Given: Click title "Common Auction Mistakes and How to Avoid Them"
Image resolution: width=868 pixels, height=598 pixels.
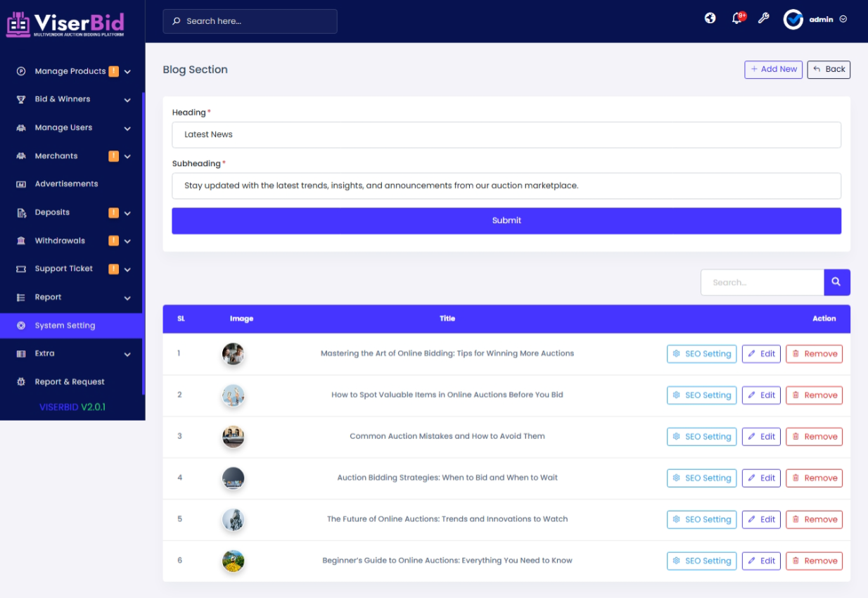Looking at the screenshot, I should (447, 436).
